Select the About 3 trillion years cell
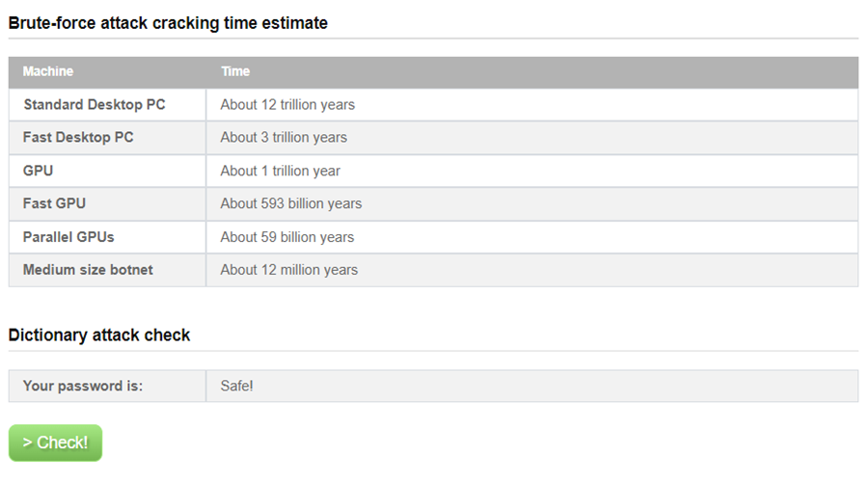868x482 pixels. click(x=284, y=137)
